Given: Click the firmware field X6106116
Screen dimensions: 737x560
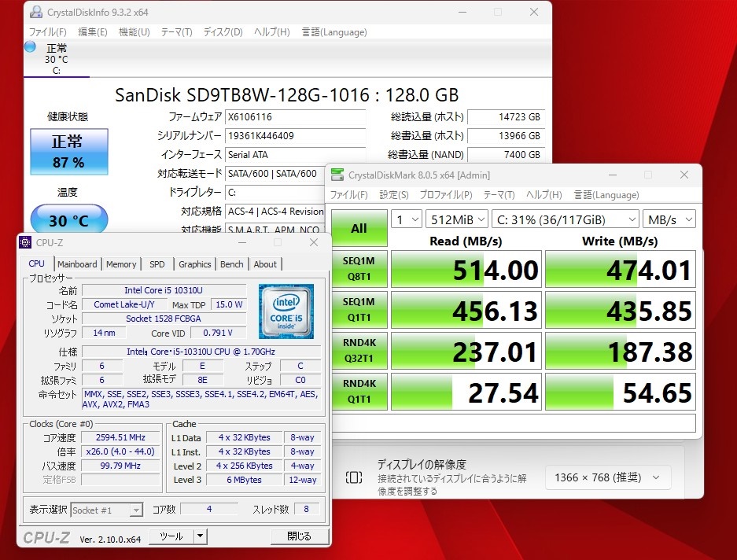Looking at the screenshot, I should (x=295, y=117).
